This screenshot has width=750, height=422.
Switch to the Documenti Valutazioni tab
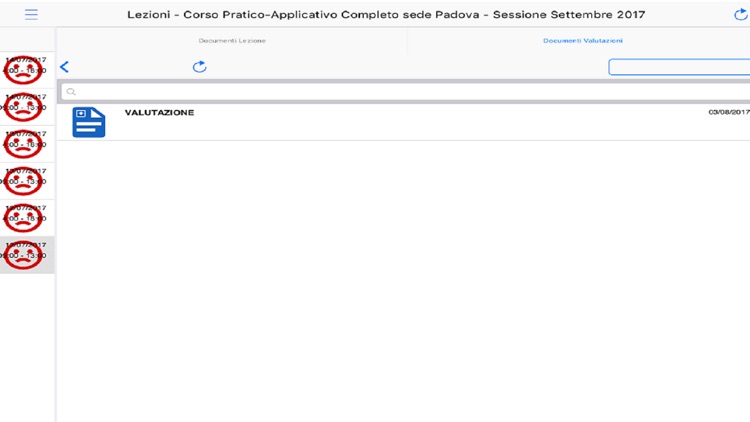582,41
